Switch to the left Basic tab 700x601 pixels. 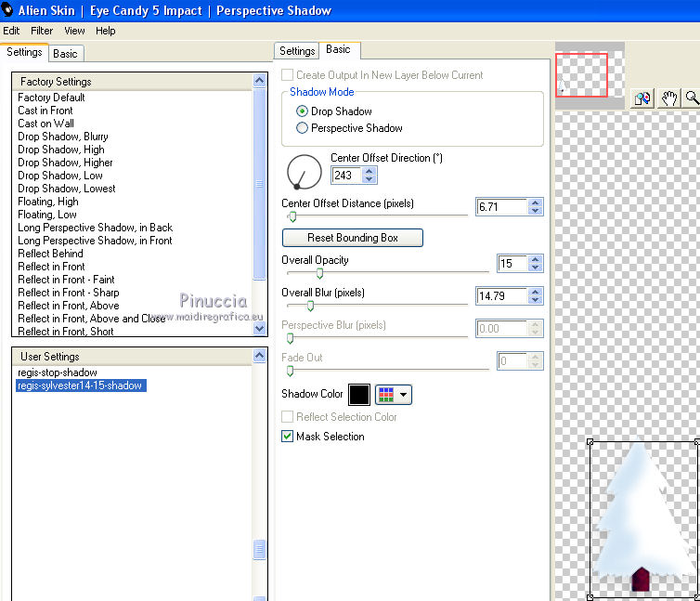[65, 54]
